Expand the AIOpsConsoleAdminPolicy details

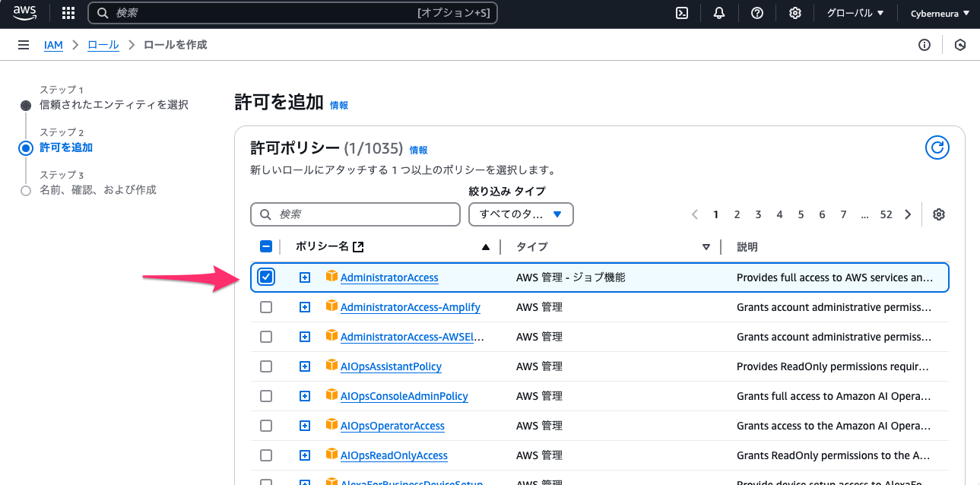pos(305,396)
